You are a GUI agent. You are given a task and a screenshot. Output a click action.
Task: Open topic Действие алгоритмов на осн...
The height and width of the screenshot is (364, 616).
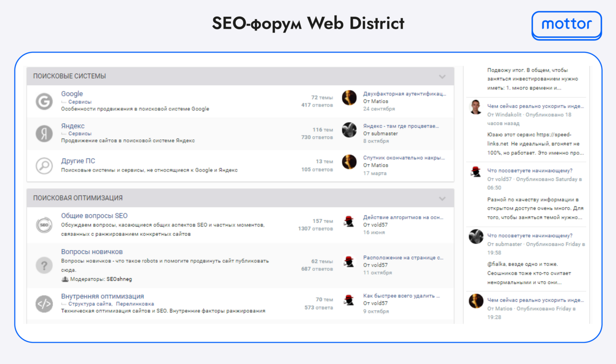coord(403,217)
